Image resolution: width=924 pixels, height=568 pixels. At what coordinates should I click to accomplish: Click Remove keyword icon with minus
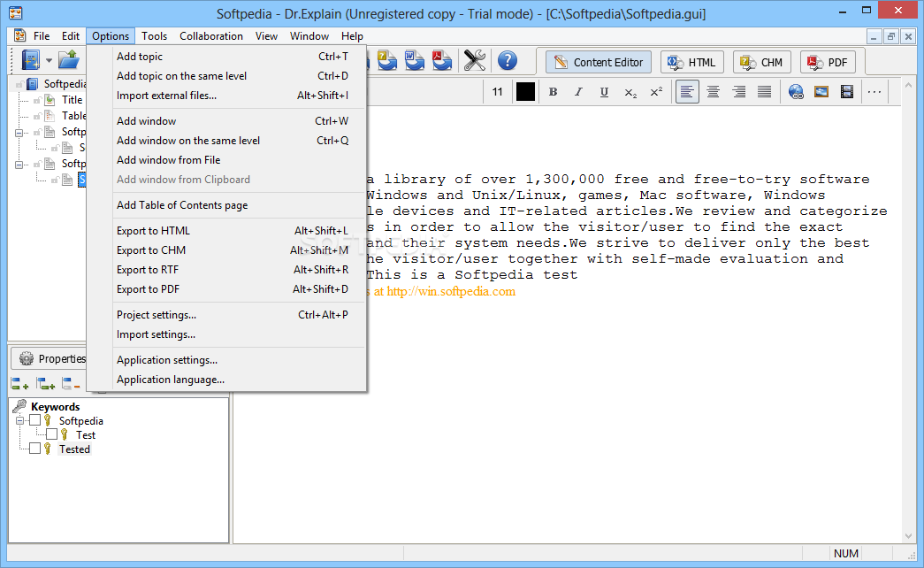pyautogui.click(x=71, y=384)
